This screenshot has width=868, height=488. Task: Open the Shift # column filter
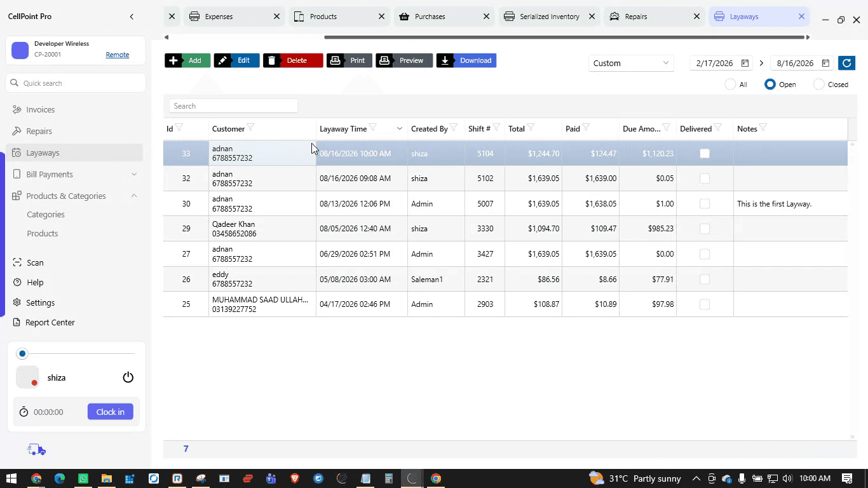(496, 128)
